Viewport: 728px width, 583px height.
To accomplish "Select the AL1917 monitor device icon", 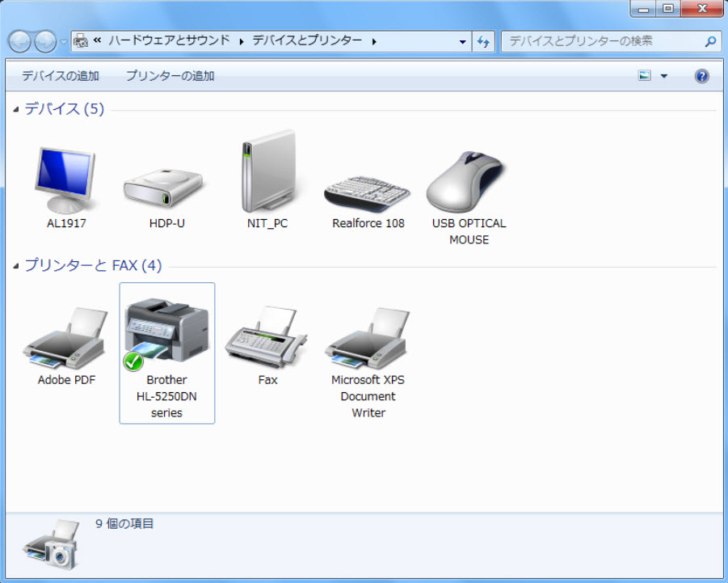I will [66, 180].
